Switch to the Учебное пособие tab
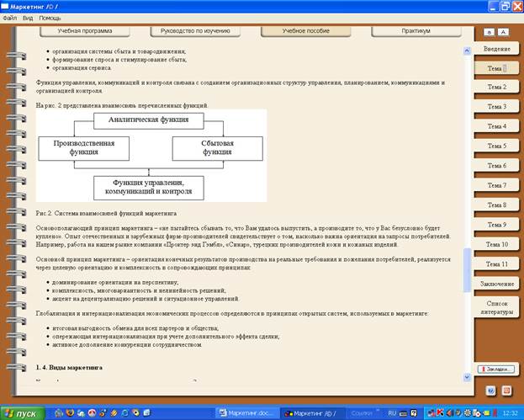 click(306, 31)
